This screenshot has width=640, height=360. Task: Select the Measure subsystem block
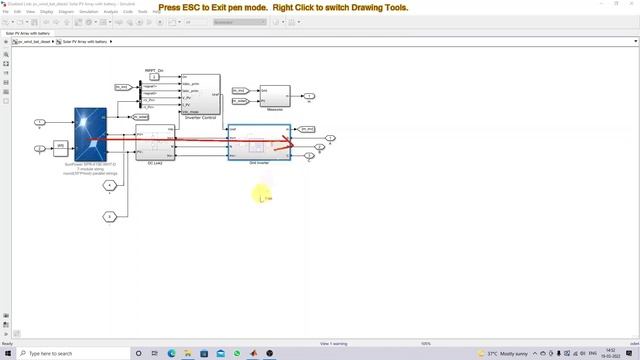coord(275,96)
